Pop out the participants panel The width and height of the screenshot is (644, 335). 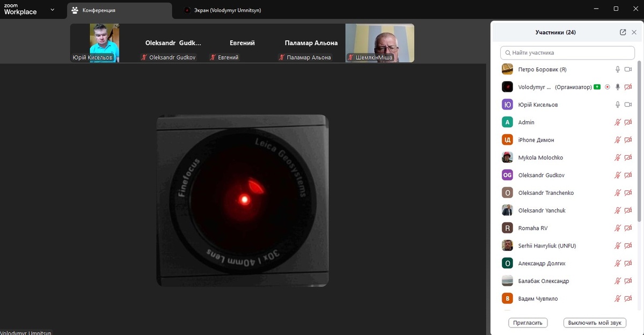click(x=623, y=32)
